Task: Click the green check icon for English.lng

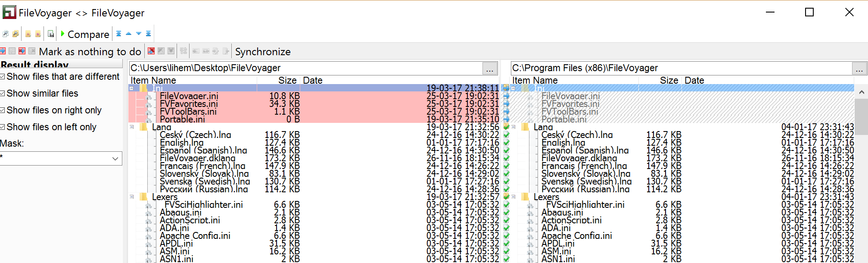Action: [507, 142]
